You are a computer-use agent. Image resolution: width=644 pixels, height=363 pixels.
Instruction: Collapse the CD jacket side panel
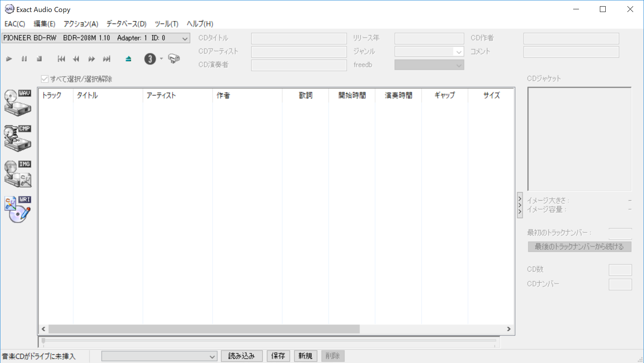(520, 205)
